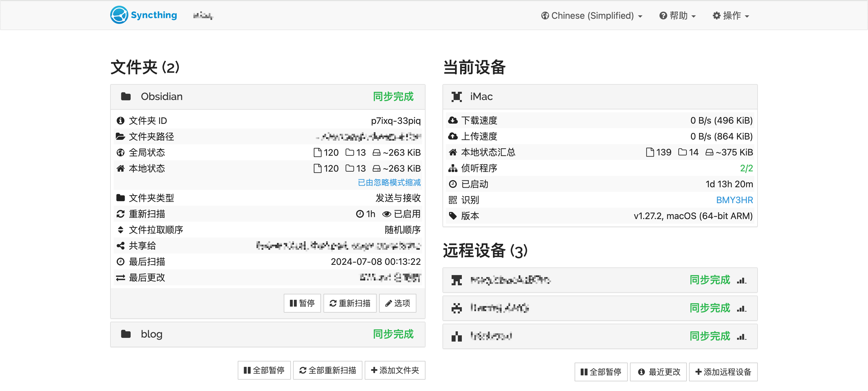Click the home icon beside 本地状态汇总
The image size is (868, 391).
click(453, 152)
